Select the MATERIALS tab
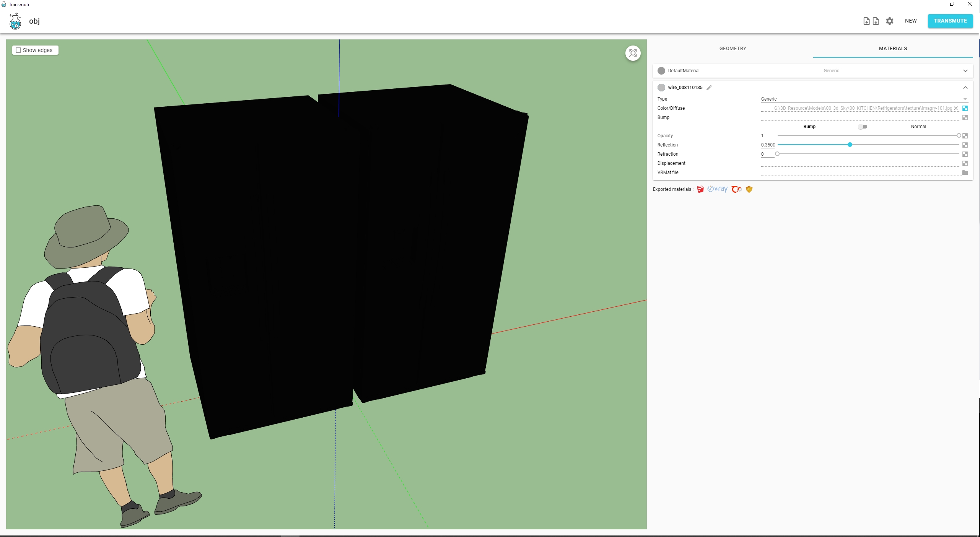The height and width of the screenshot is (537, 980). point(893,49)
